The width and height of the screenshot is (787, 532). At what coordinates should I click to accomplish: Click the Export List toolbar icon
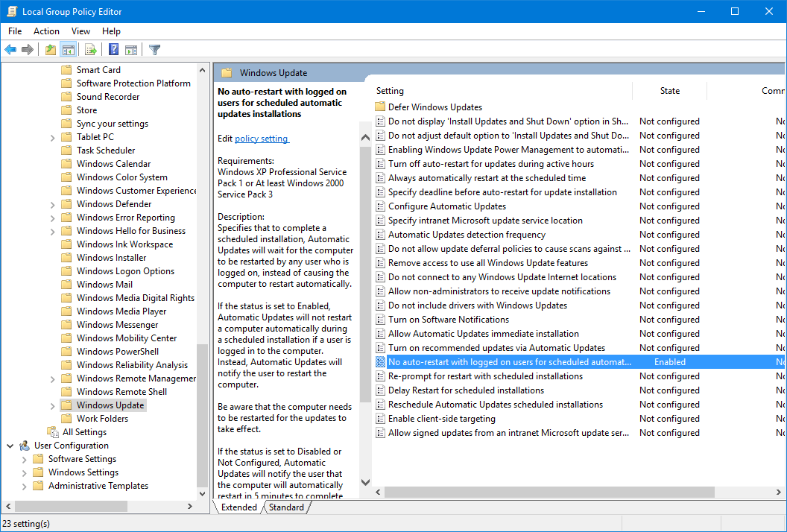point(91,50)
